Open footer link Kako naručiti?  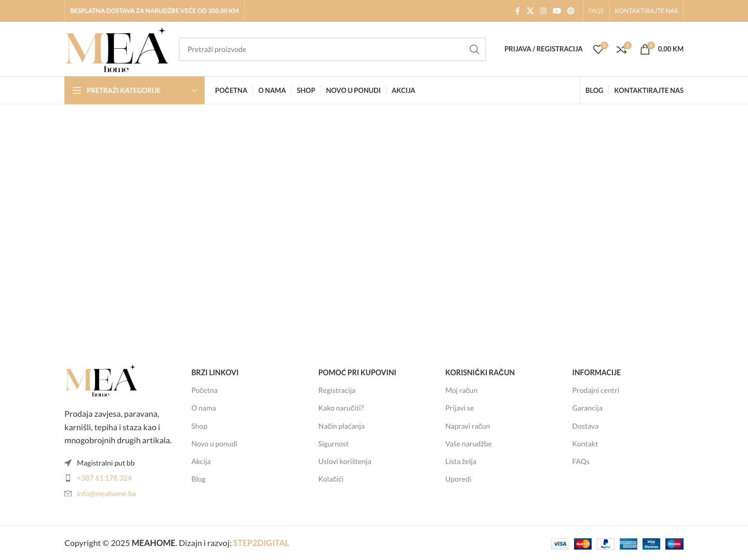click(341, 408)
